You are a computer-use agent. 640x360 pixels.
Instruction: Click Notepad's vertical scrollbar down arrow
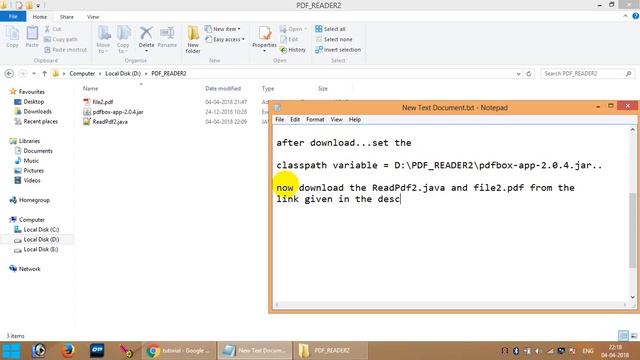[633, 297]
